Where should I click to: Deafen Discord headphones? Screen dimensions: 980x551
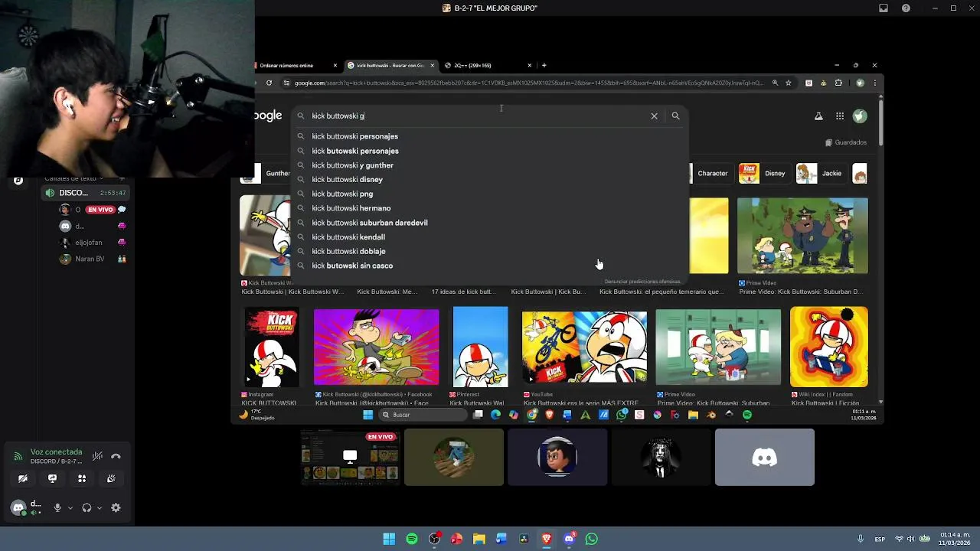point(87,507)
